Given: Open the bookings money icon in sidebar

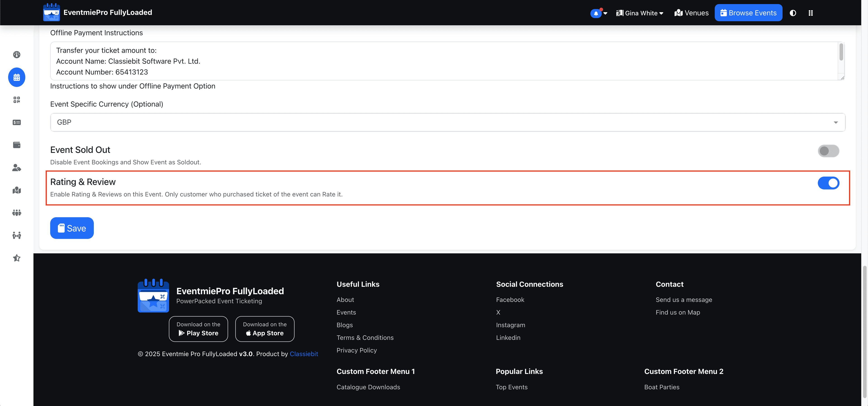Looking at the screenshot, I should click(x=17, y=122).
